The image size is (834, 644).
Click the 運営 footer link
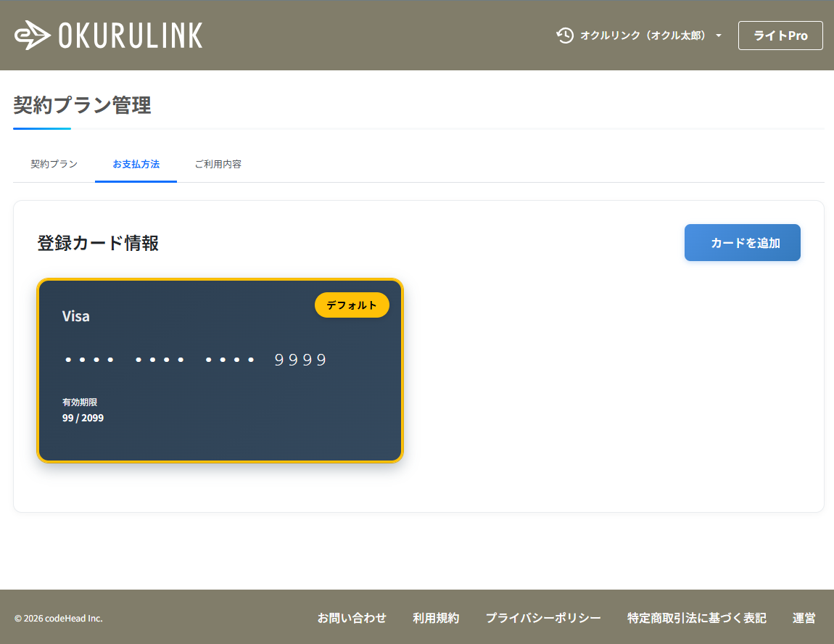point(804,618)
